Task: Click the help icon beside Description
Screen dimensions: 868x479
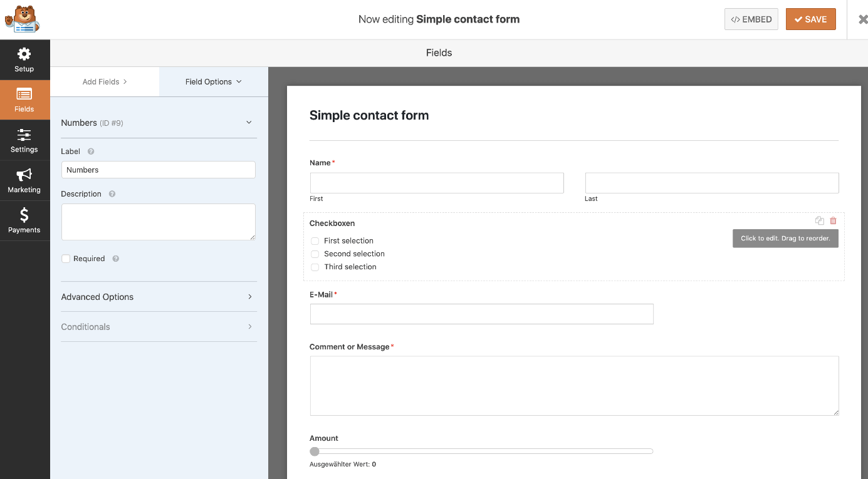Action: click(x=112, y=194)
